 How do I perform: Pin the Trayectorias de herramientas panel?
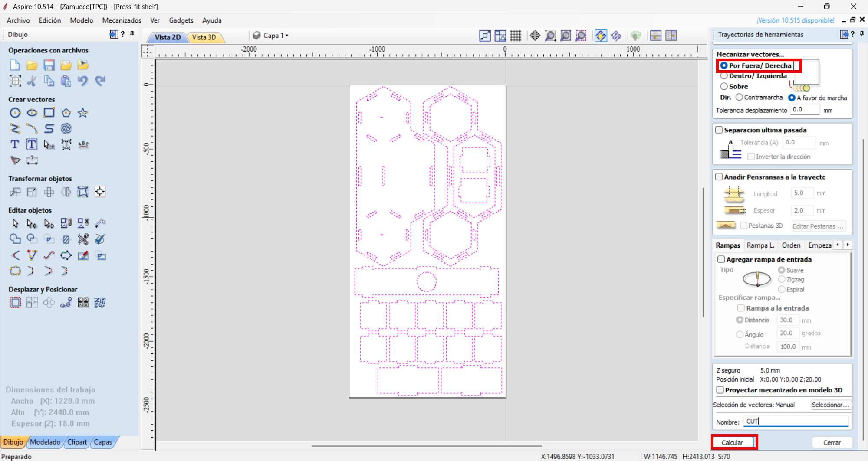tap(862, 34)
